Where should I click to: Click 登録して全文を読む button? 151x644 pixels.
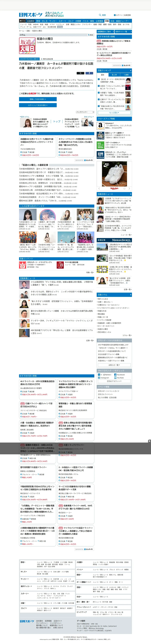(38, 99)
